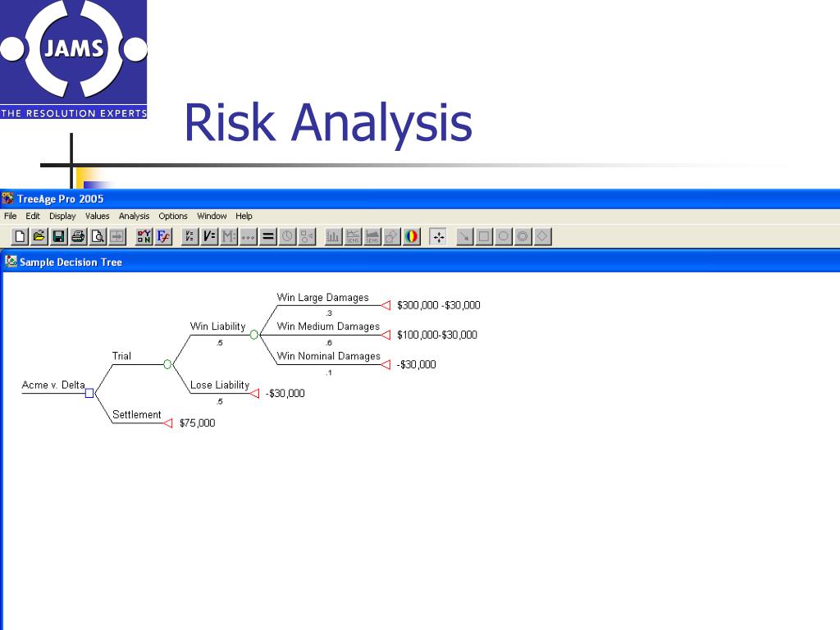The width and height of the screenshot is (840, 630).
Task: Open the File menu
Action: pyautogui.click(x=10, y=216)
